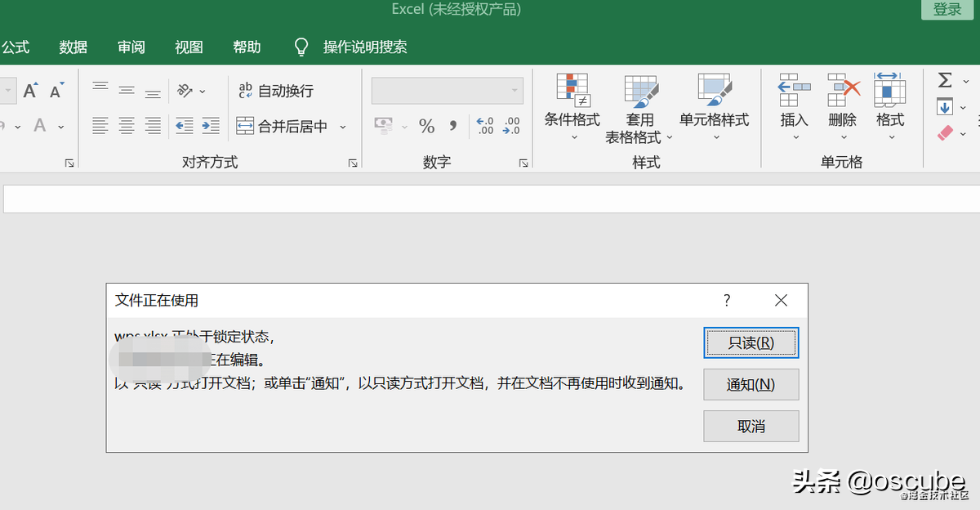Switch to the 审阅 tab

point(131,47)
